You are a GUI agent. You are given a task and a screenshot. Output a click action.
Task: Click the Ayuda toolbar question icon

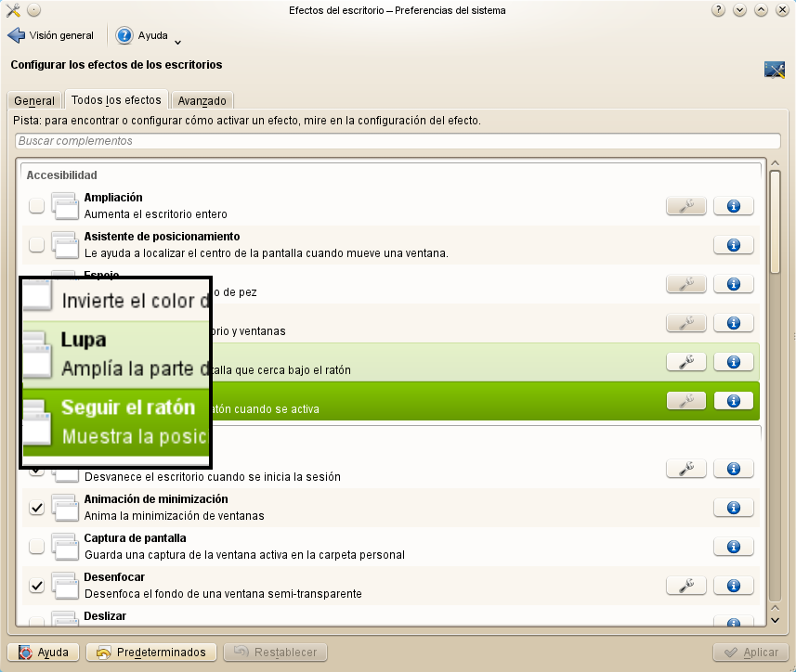pos(124,35)
